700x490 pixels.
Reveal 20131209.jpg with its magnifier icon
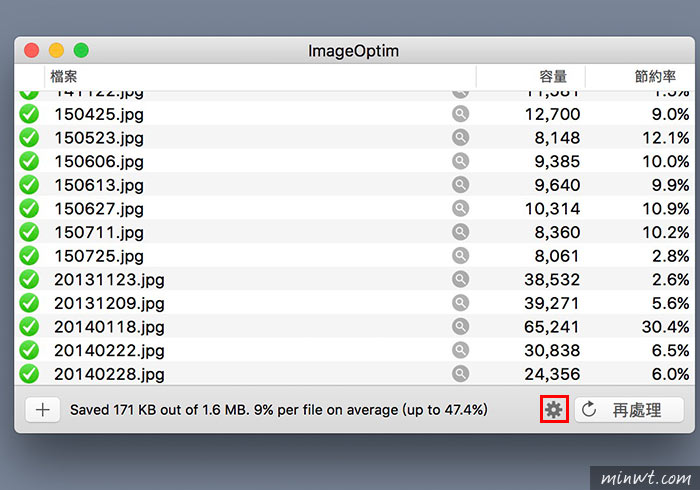point(460,303)
